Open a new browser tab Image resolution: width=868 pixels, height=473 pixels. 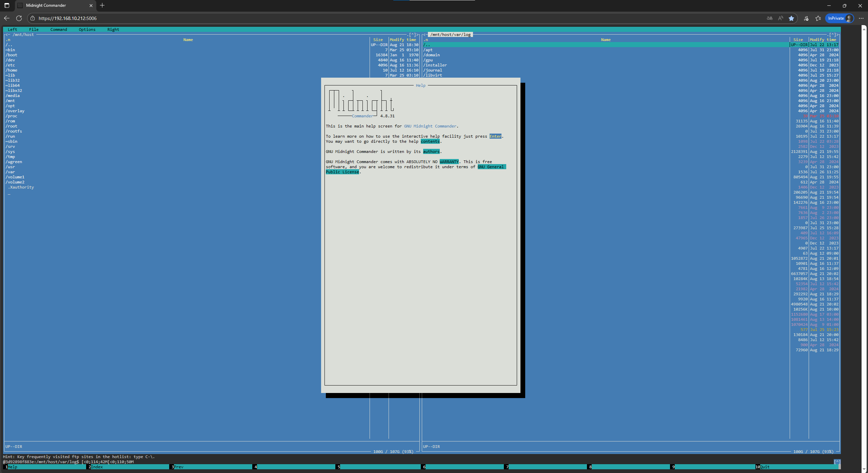[x=102, y=5]
